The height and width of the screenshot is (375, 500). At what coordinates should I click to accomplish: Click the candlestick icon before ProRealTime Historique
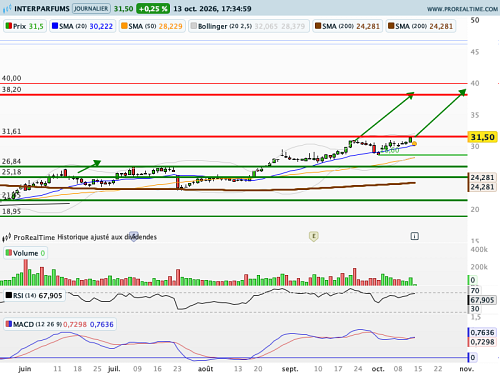[x=7, y=237]
